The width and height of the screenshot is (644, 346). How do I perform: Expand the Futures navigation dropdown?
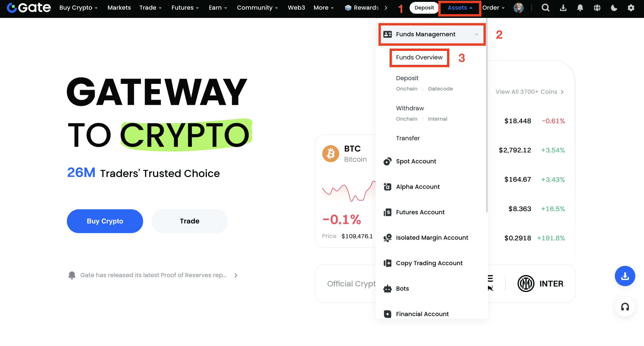coord(185,8)
